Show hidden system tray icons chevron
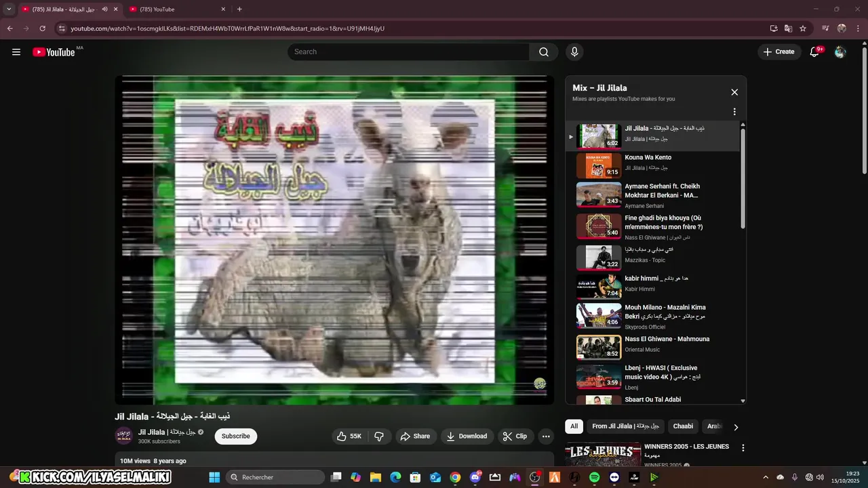The image size is (868, 488). (766, 477)
